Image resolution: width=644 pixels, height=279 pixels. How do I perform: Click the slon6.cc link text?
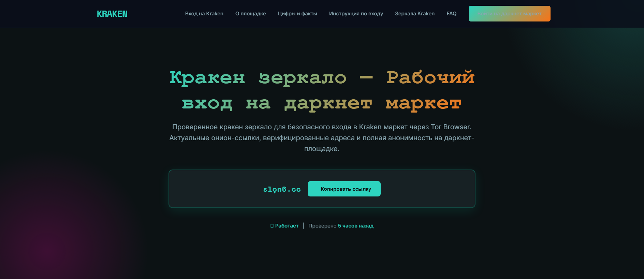point(282,189)
